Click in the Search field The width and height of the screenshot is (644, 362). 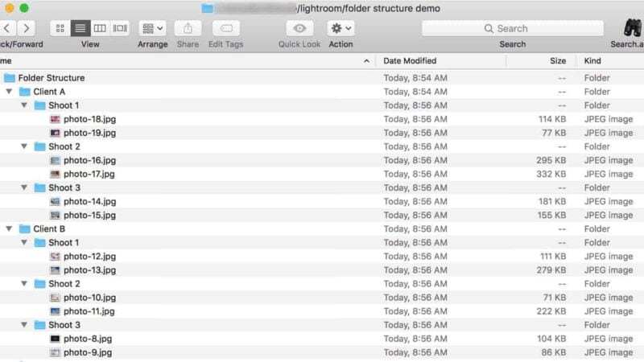coord(513,28)
